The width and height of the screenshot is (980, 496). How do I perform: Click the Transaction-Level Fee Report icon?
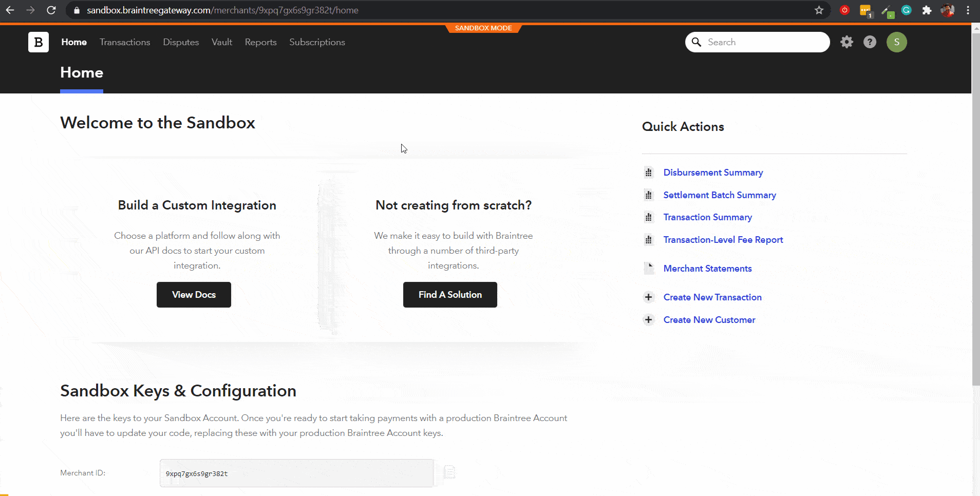pyautogui.click(x=649, y=240)
